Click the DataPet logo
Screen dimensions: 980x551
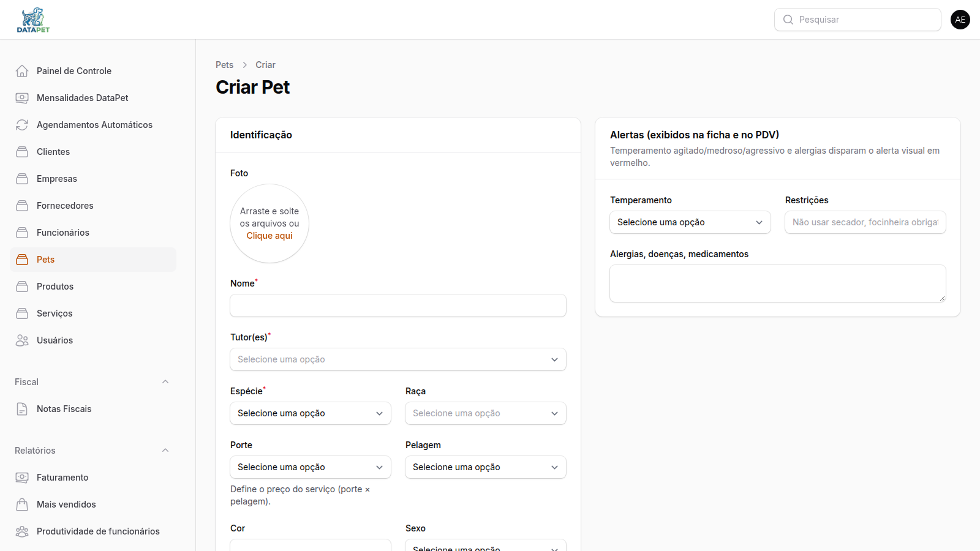(33, 20)
